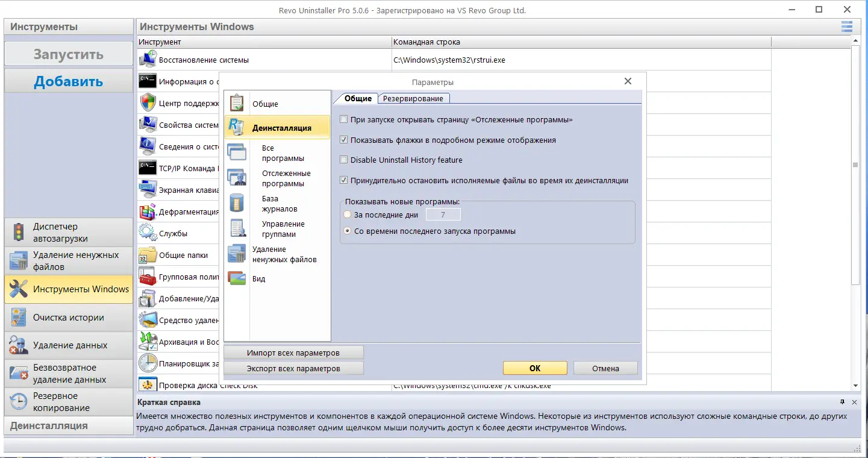Screen dimensions: 868x458
Task: Select Отслеженные программы icon in Параметры dialog
Action: (237, 178)
